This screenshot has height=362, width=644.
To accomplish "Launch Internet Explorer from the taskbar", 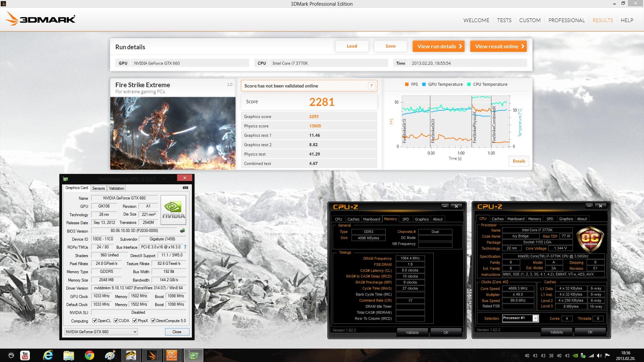I will tap(48, 355).
